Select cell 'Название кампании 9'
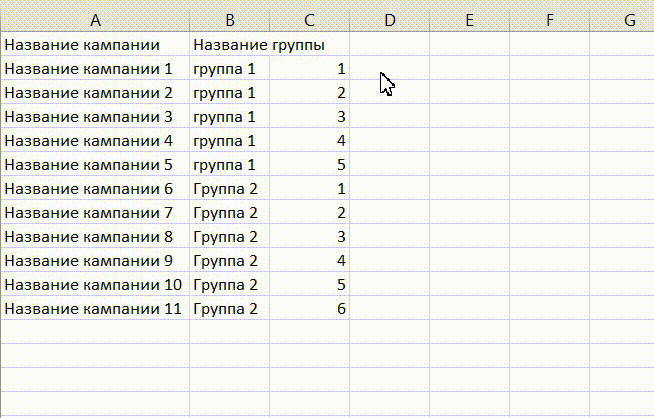The width and height of the screenshot is (654, 418). tap(95, 261)
